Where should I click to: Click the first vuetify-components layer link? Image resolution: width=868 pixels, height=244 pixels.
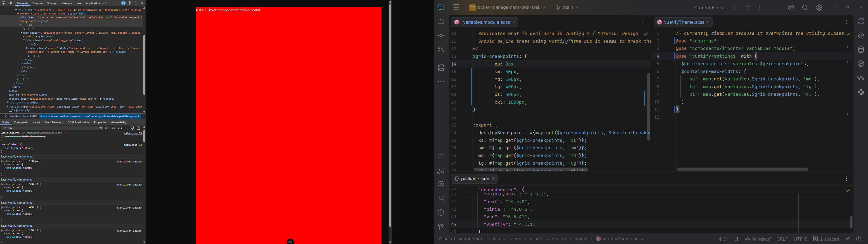click(20, 157)
